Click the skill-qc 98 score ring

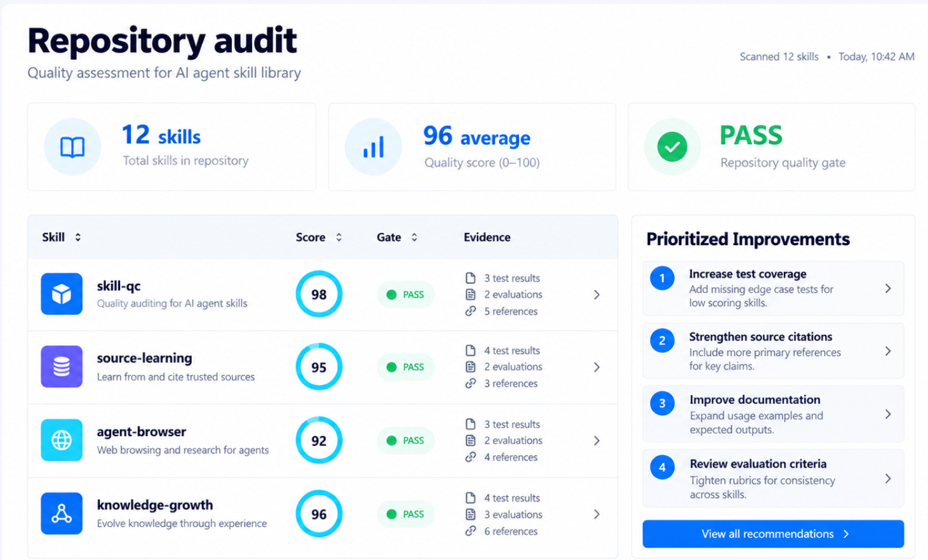pyautogui.click(x=319, y=295)
